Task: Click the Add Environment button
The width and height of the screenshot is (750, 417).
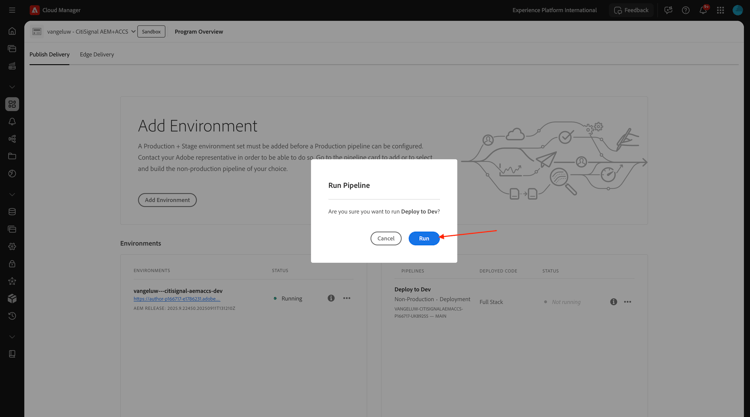Action: [x=167, y=200]
